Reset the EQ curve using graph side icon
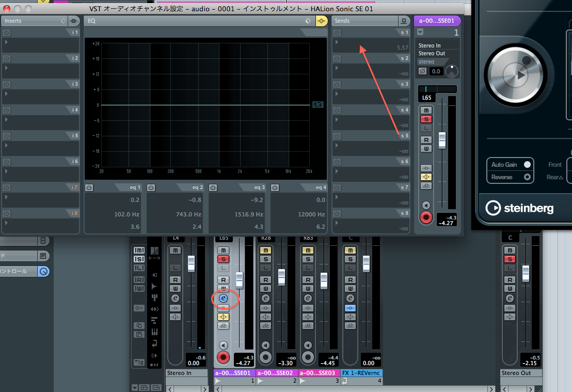Screen dimensions: 572x392 pyautogui.click(x=318, y=105)
